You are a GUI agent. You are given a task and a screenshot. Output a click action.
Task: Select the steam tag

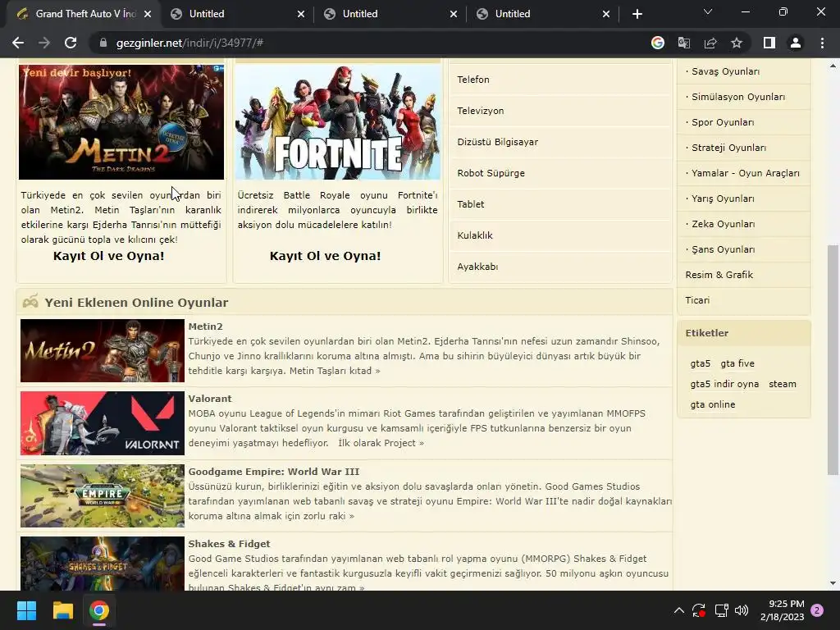[782, 384]
